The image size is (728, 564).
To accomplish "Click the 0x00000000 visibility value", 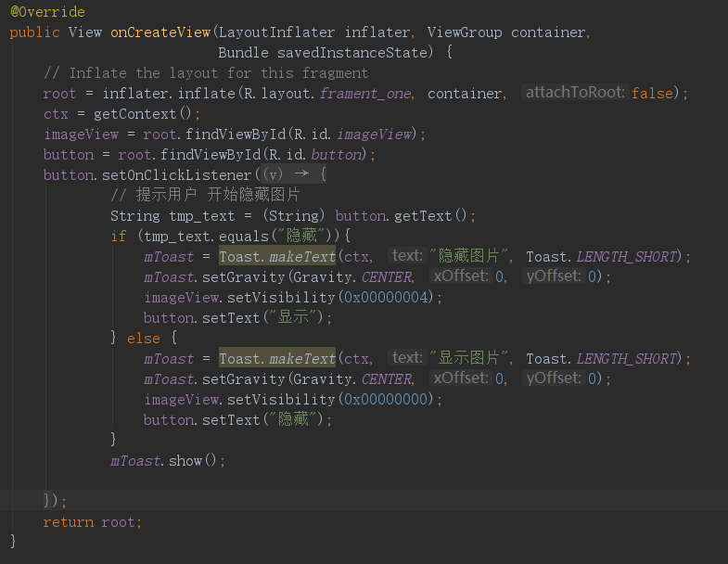I will tap(386, 400).
